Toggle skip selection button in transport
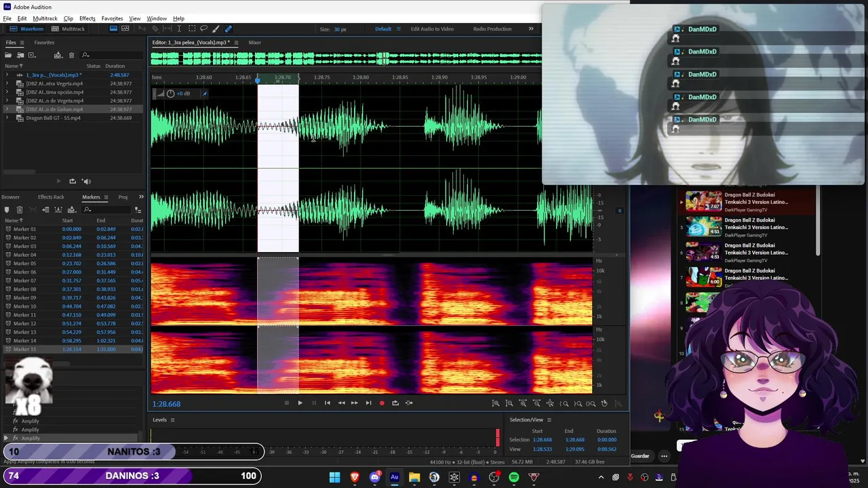 click(x=409, y=403)
